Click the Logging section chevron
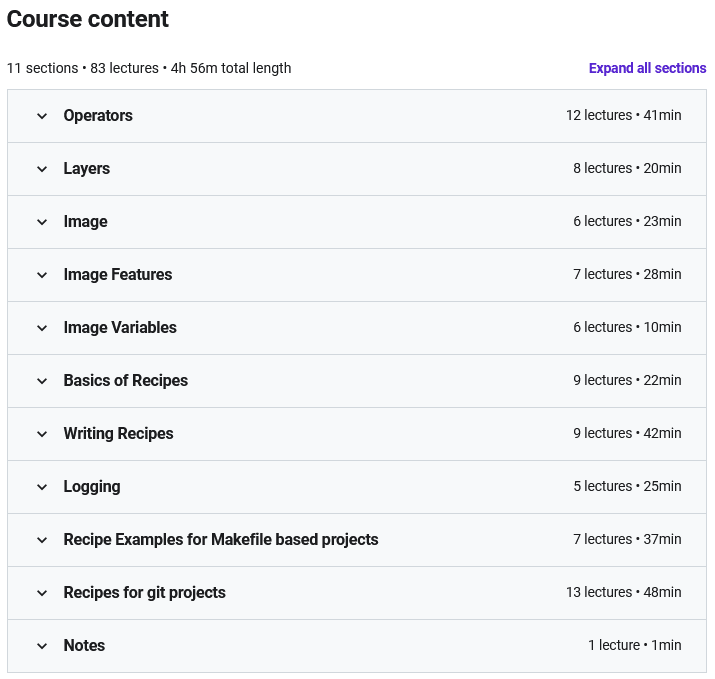Screen dimensions: 715x679 tap(42, 487)
